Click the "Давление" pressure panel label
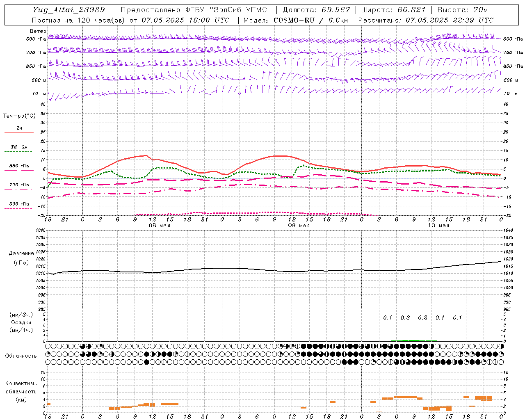Screen dimensions: 525x420 click(x=21, y=253)
